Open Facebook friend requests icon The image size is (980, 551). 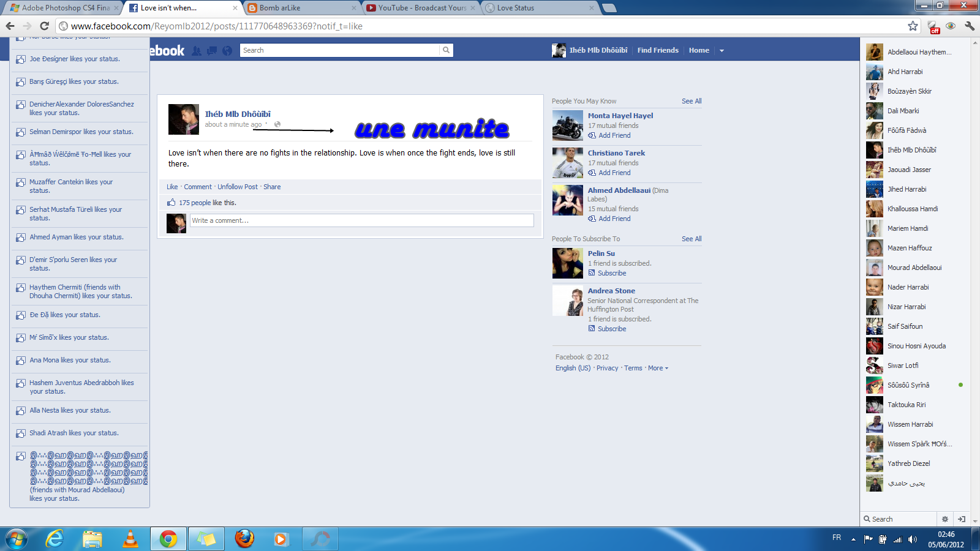197,51
